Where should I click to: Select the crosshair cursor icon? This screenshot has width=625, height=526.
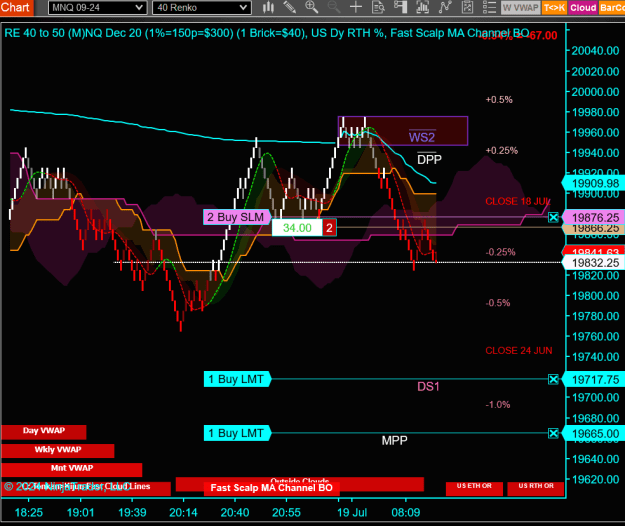[x=356, y=7]
